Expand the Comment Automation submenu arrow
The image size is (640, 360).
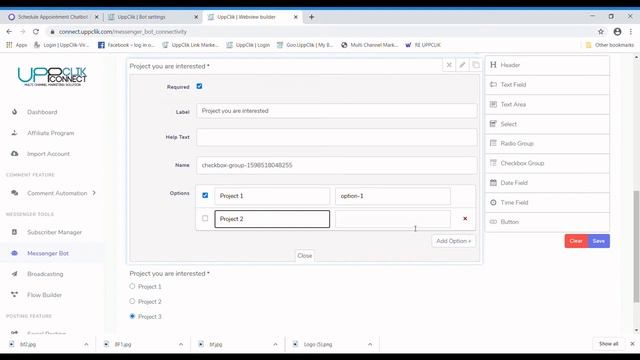pos(94,193)
